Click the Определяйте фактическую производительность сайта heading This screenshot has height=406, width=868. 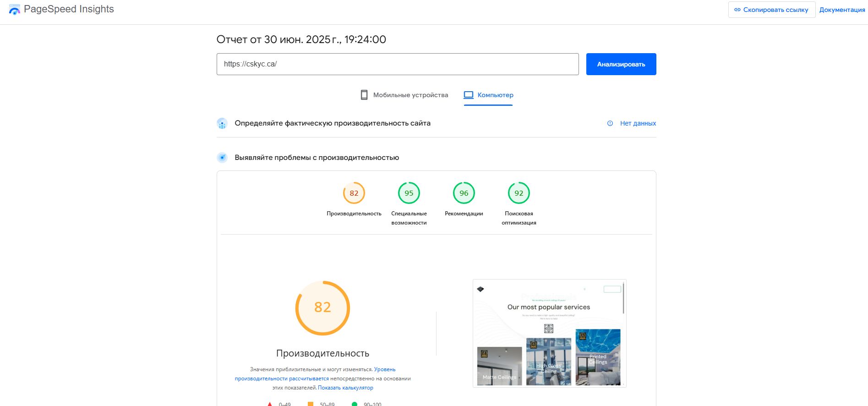(x=333, y=123)
